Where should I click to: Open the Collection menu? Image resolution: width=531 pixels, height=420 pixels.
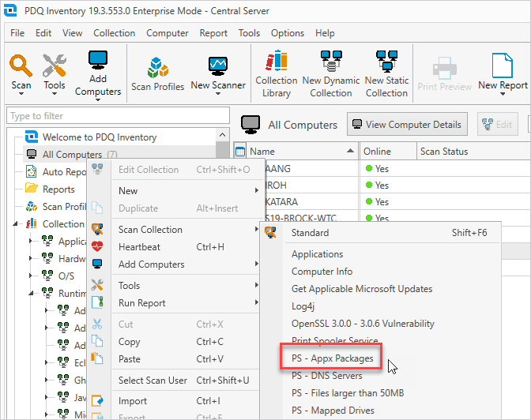pyautogui.click(x=114, y=33)
